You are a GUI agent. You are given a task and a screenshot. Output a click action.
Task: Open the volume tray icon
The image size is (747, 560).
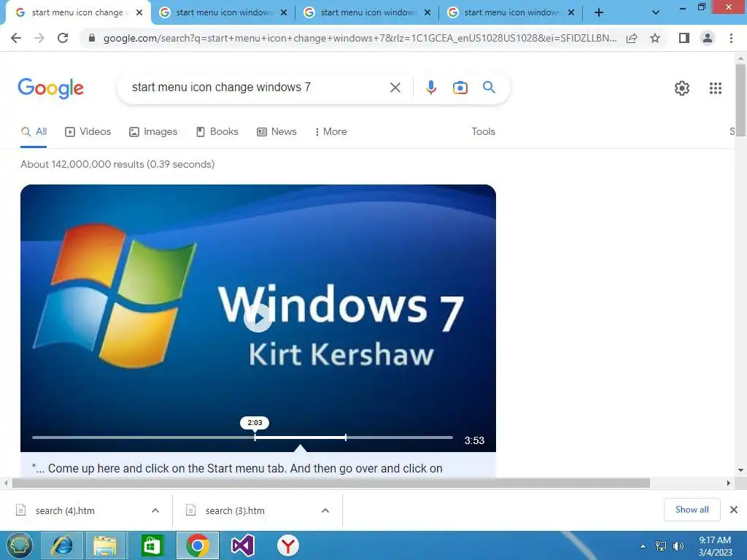point(678,546)
